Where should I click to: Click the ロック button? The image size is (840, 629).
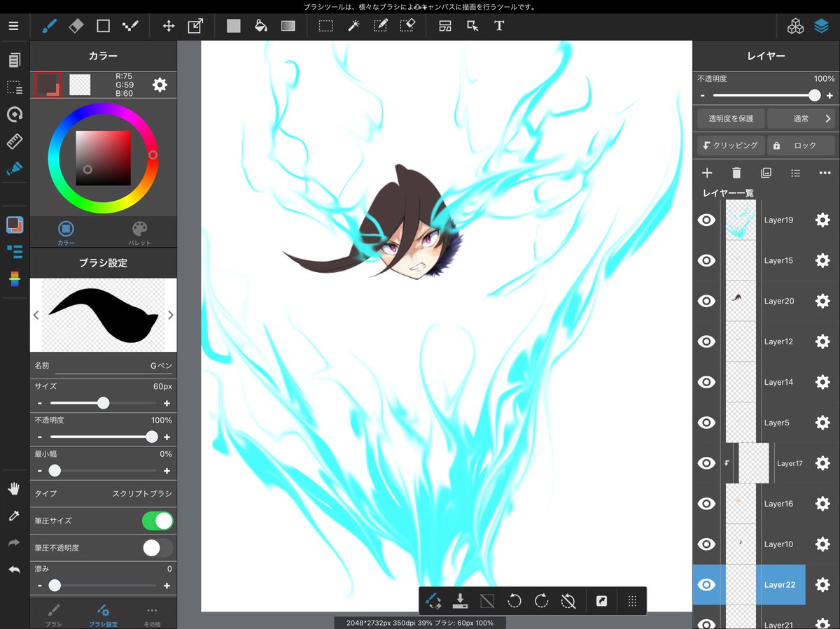coord(802,146)
